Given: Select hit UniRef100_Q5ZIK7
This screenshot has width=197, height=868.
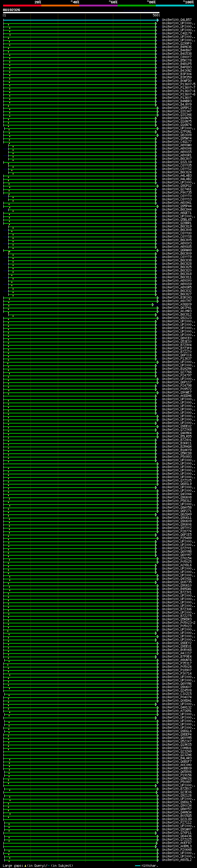Looking at the screenshot, I should pos(177,741).
